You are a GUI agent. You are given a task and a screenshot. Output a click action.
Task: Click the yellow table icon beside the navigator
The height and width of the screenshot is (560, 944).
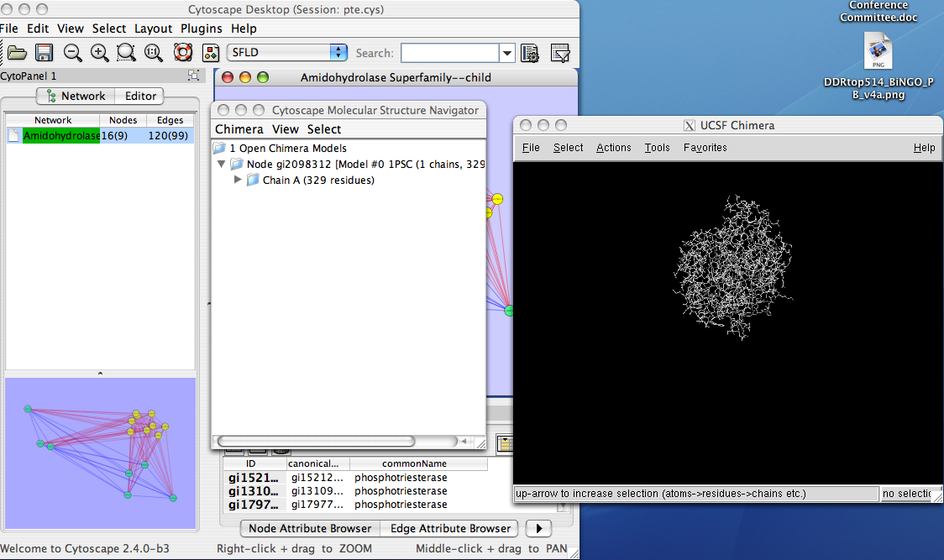[x=505, y=444]
